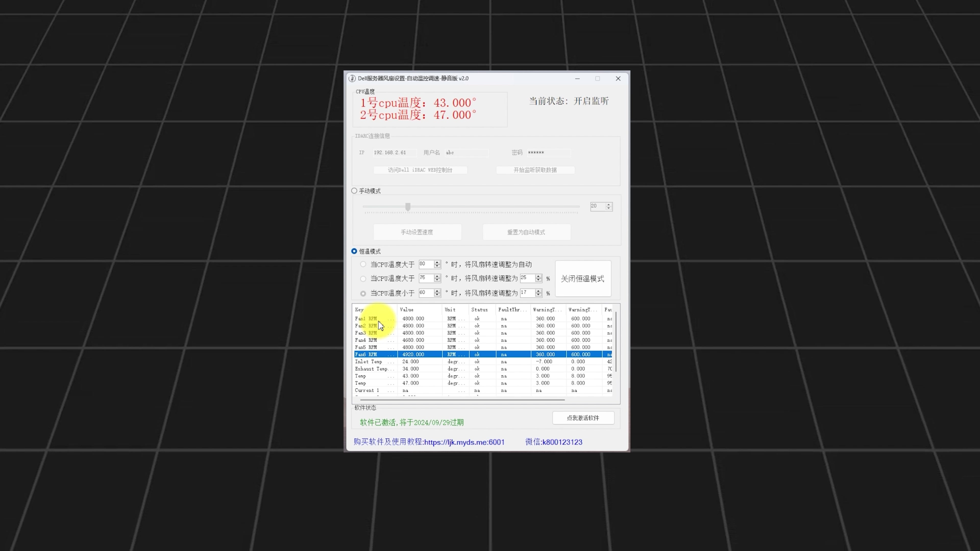This screenshot has width=980, height=551.
Task: Select the Temp row with value 43.000
Action: click(483, 376)
